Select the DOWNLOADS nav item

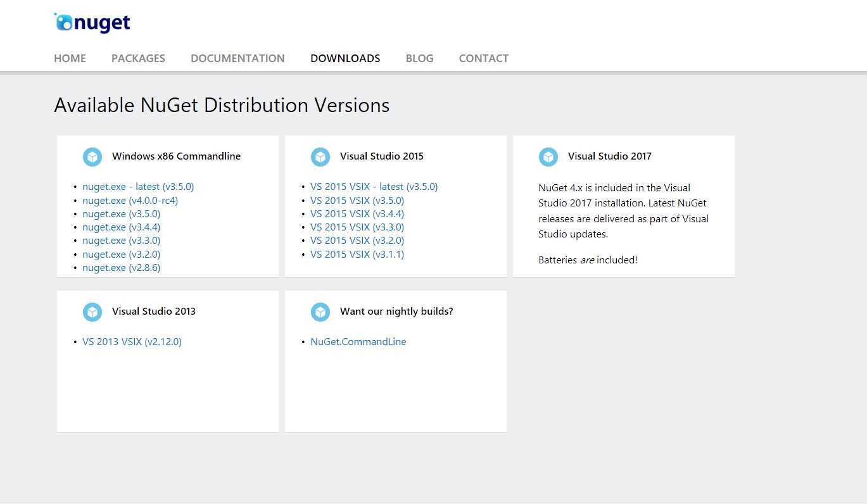coord(345,58)
